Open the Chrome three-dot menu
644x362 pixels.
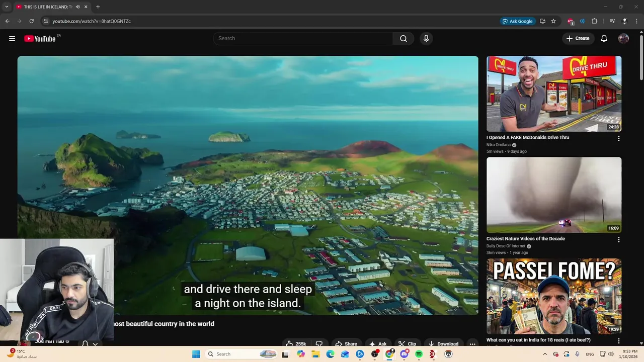click(636, 21)
